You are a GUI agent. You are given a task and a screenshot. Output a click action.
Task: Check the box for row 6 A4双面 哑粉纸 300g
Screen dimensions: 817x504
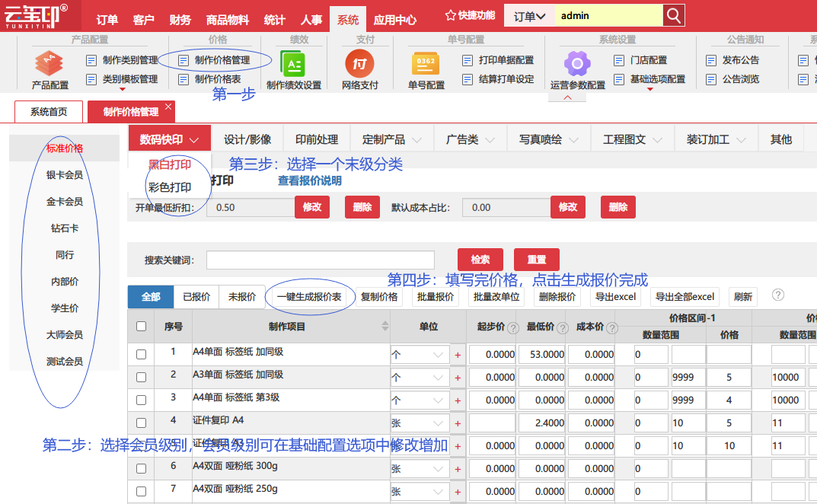click(141, 468)
